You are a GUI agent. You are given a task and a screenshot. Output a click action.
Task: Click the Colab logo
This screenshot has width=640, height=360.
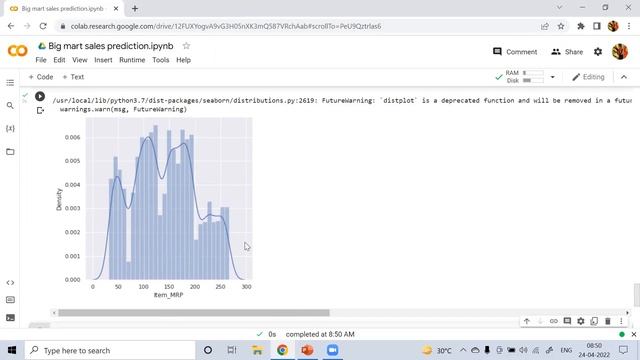click(x=18, y=51)
